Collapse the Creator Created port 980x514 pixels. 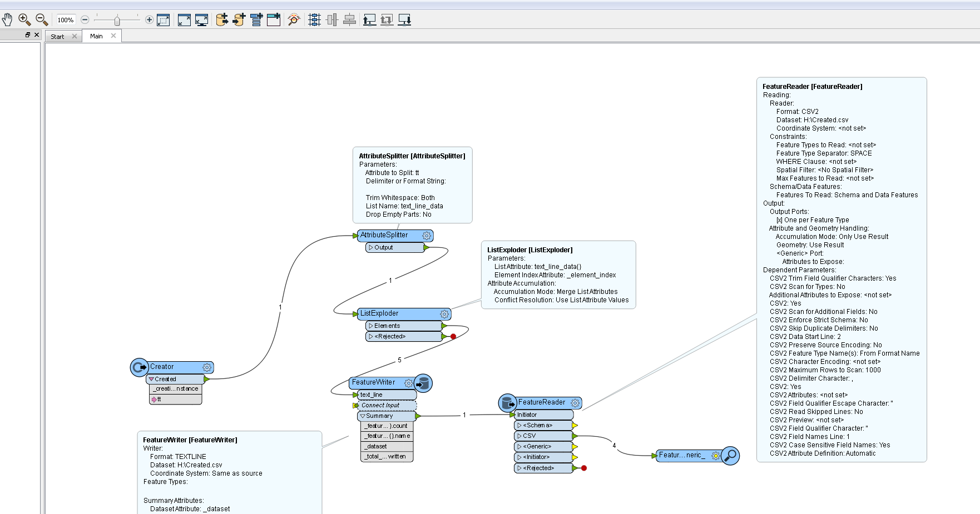point(151,379)
